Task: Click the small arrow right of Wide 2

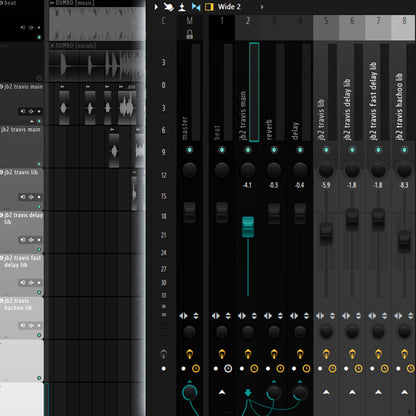Action: pos(262,7)
